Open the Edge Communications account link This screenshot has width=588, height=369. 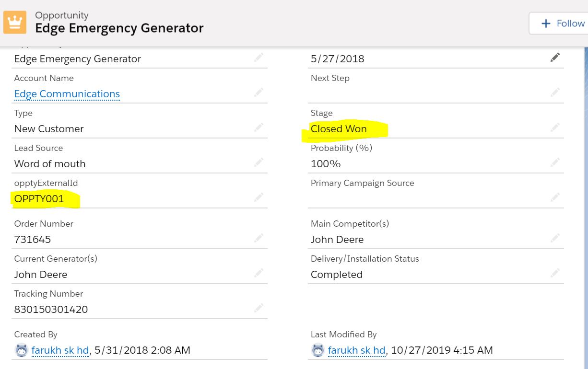[67, 94]
